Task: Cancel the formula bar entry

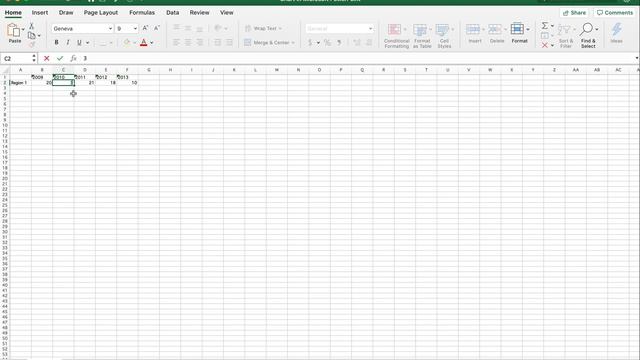Action: pyautogui.click(x=47, y=58)
